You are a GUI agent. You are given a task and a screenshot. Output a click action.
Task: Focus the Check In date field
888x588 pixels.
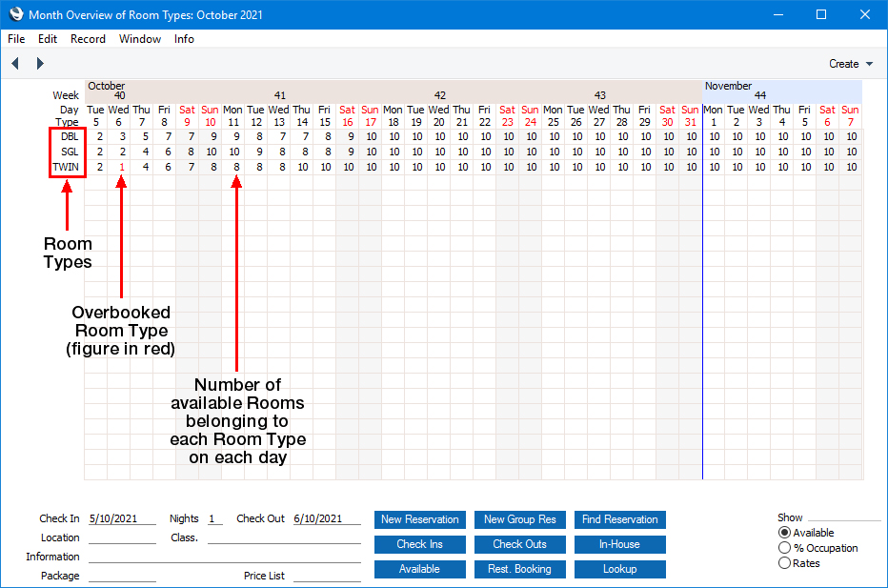[122, 518]
